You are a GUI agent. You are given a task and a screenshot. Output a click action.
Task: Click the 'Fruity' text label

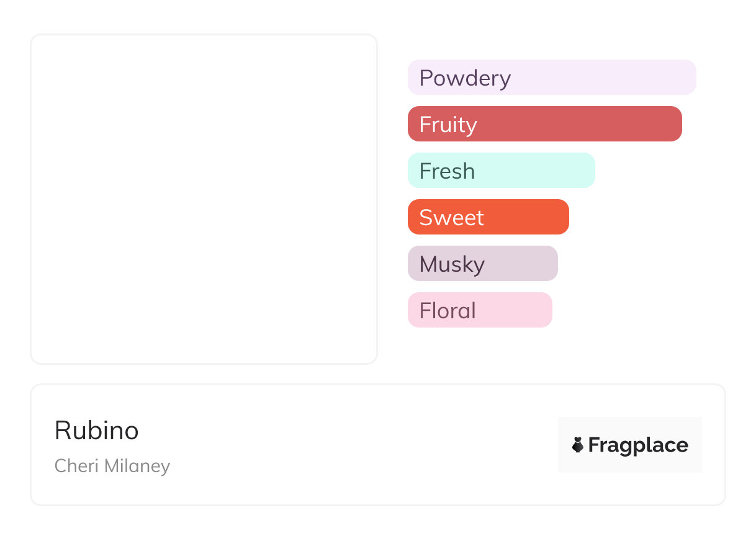point(448,125)
